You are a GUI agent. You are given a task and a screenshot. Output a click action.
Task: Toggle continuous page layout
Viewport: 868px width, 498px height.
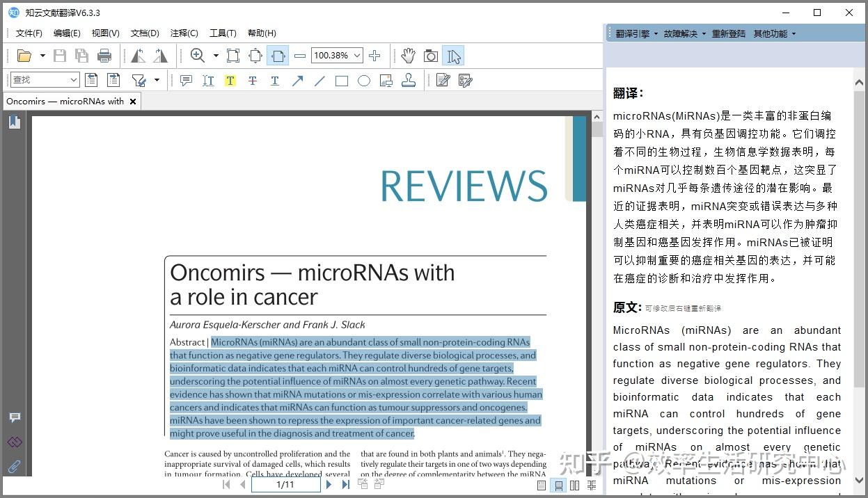point(558,485)
